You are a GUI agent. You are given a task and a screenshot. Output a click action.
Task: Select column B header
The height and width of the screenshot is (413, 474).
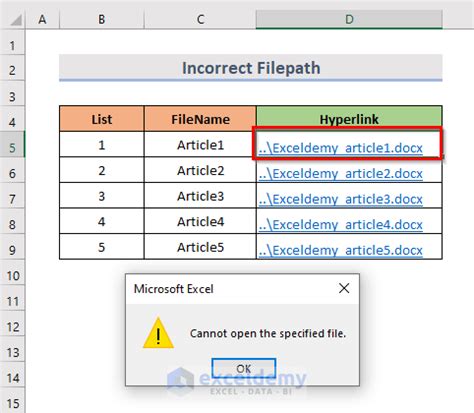(102, 19)
